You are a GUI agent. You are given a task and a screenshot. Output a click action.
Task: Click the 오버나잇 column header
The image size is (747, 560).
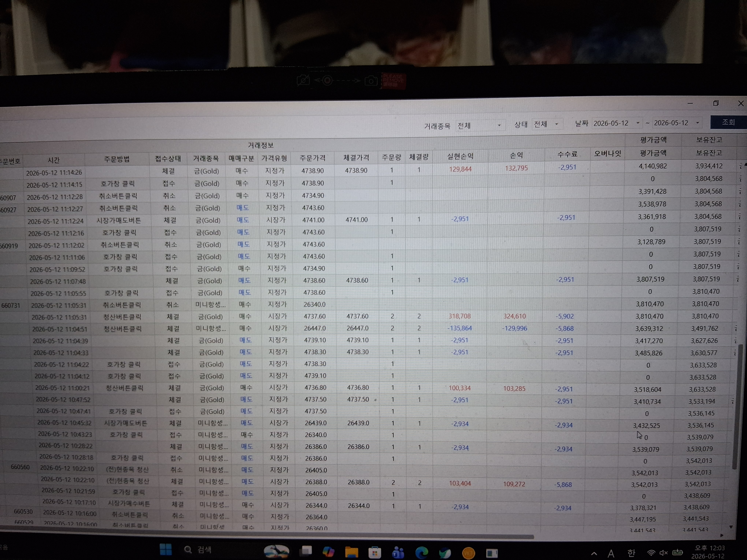pos(607,154)
